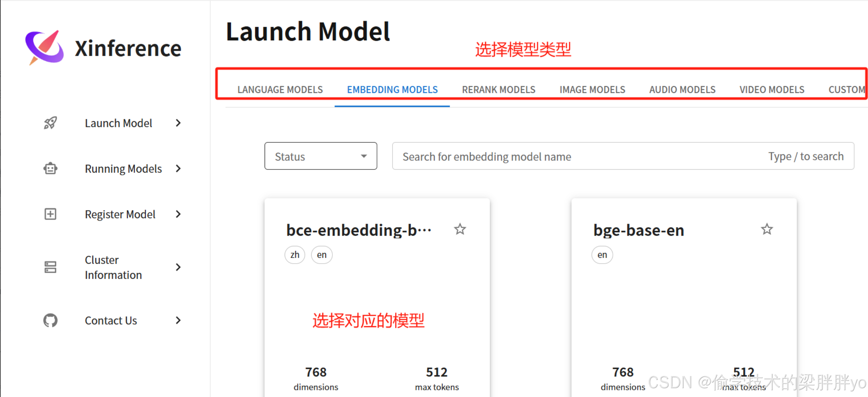
Task: Open the Video Models tab
Action: click(x=772, y=90)
